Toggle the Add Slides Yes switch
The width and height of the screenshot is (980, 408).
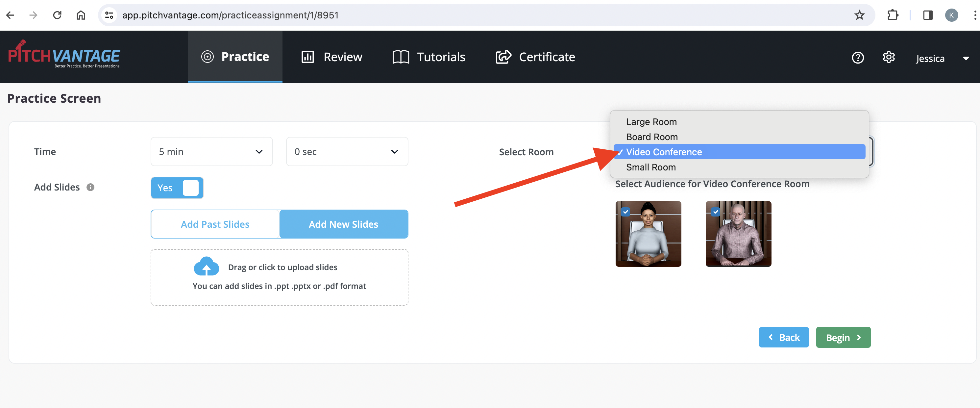tap(177, 188)
